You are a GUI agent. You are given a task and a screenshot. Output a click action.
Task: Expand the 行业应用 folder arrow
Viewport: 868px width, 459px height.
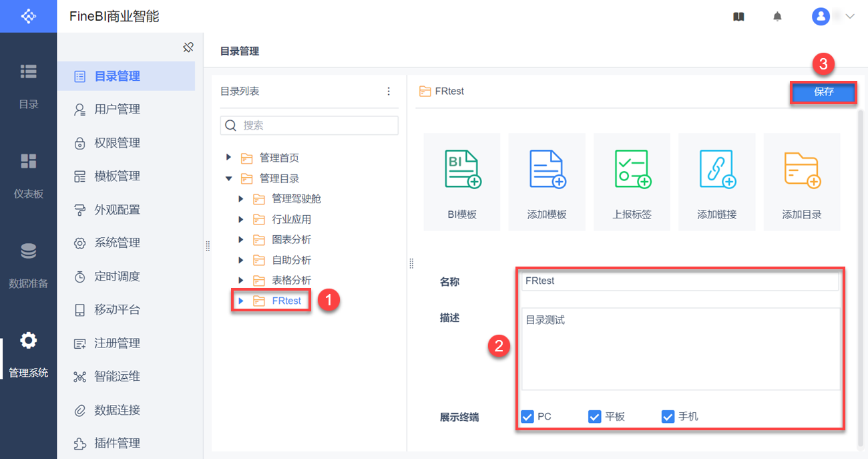click(241, 219)
